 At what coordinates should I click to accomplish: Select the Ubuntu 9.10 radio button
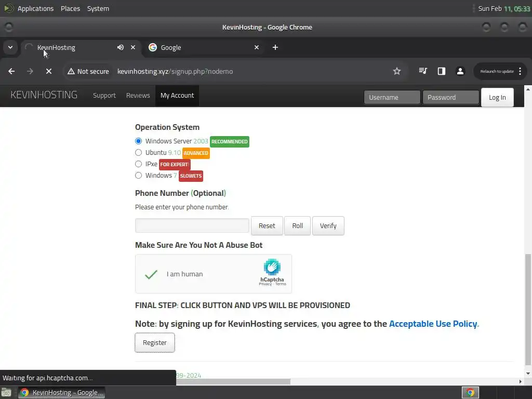(x=138, y=153)
